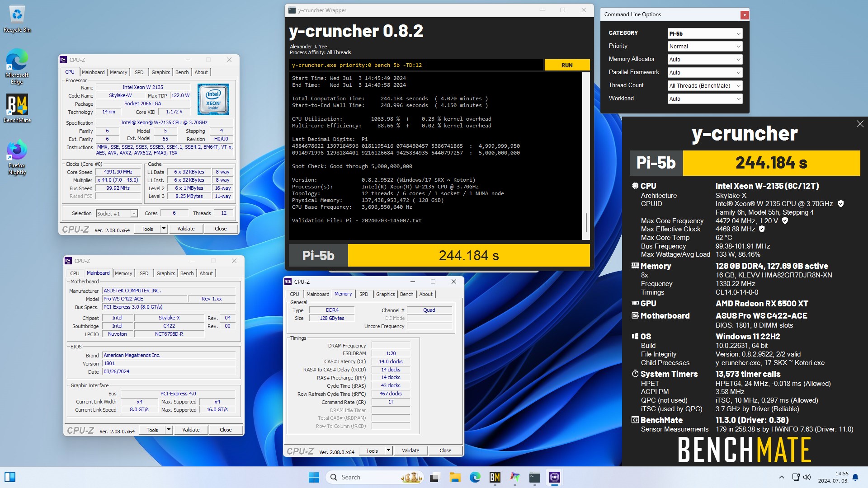Switch to Mainboard tab in the top CPU-Z window
Screen dimensions: 868x488
[93, 72]
